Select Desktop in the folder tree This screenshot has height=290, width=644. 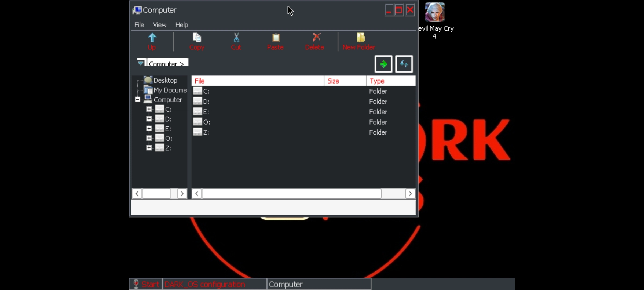point(165,80)
